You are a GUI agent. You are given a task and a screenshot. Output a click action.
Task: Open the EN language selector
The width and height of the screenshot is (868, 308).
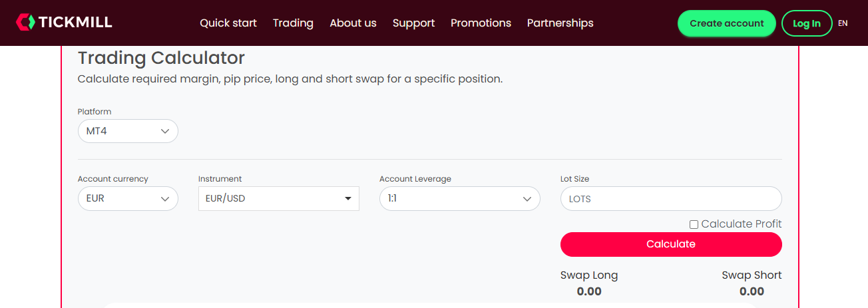[x=843, y=23]
